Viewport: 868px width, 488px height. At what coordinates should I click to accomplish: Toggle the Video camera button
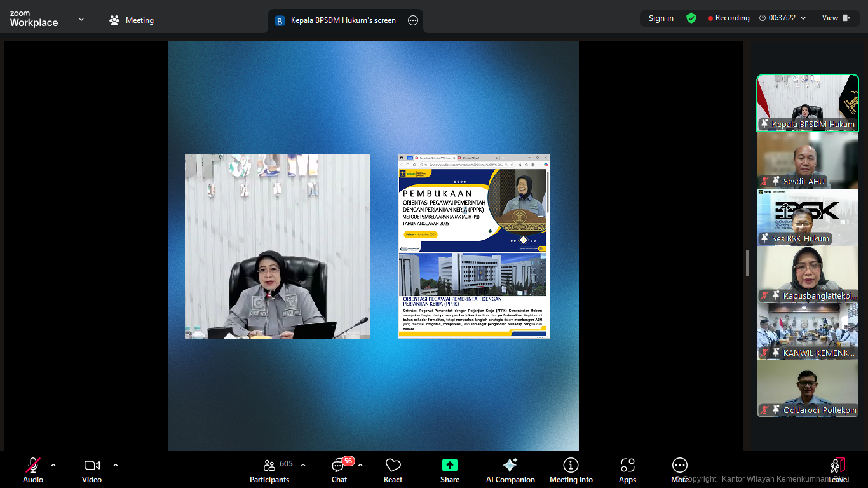[92, 470]
